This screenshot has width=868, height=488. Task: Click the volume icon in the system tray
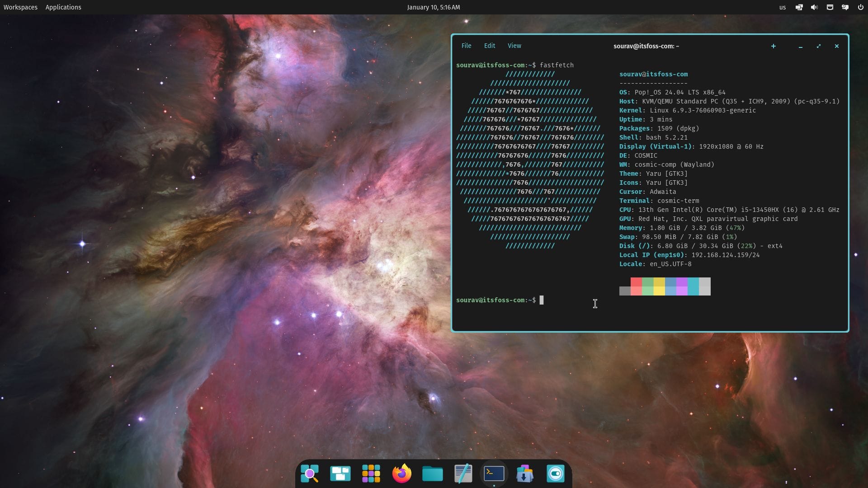tap(814, 7)
